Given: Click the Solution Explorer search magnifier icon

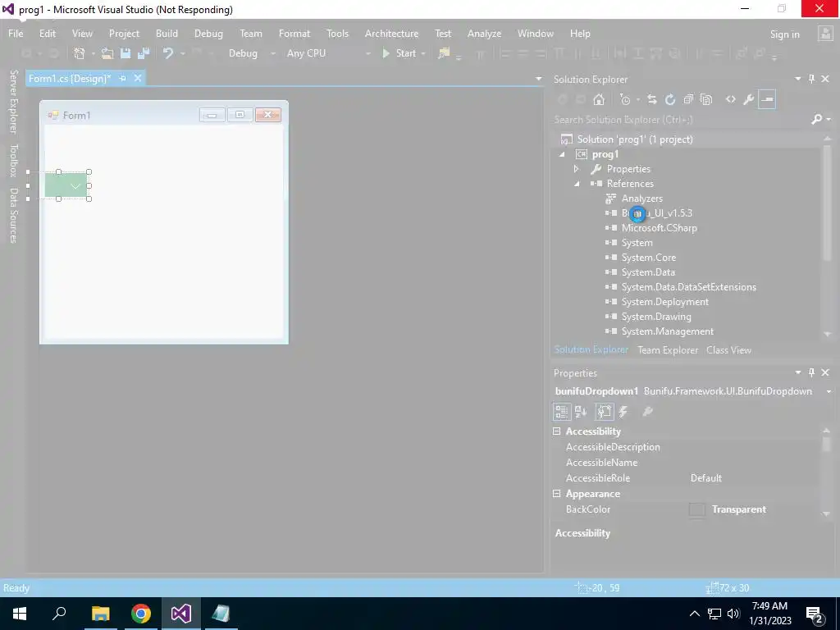Looking at the screenshot, I should [x=817, y=119].
